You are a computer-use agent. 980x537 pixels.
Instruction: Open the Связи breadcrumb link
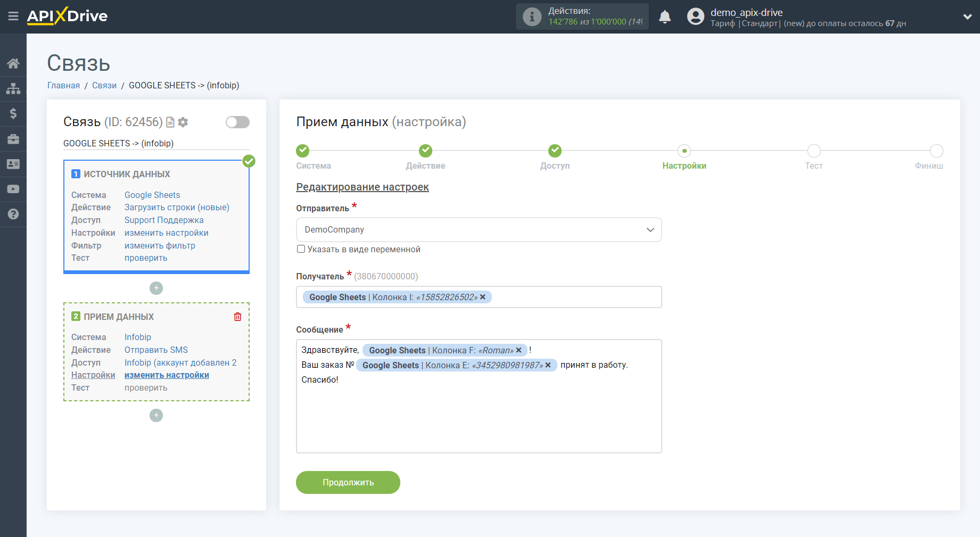(104, 85)
